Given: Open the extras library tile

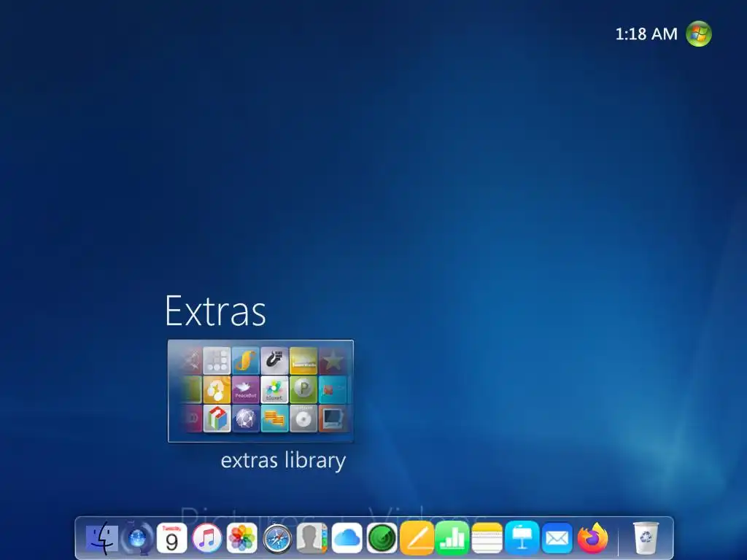Looking at the screenshot, I should [x=260, y=391].
